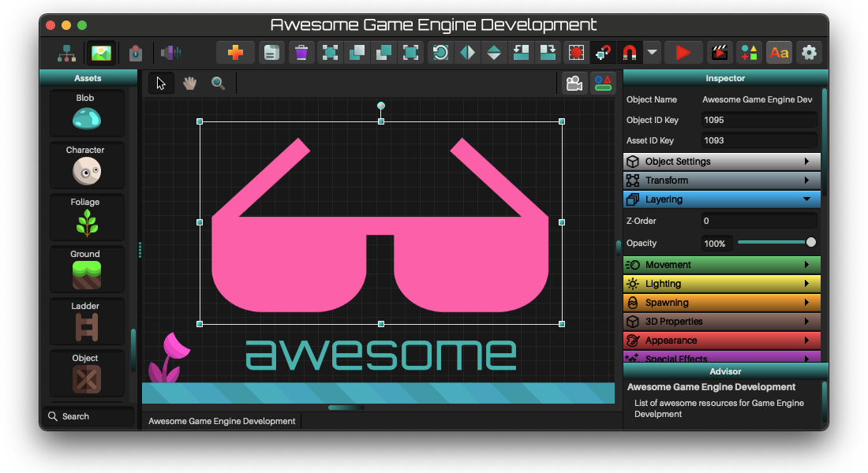868x473 pixels.
Task: Click the scene hierarchy icon in the toolbar
Action: coord(66,52)
